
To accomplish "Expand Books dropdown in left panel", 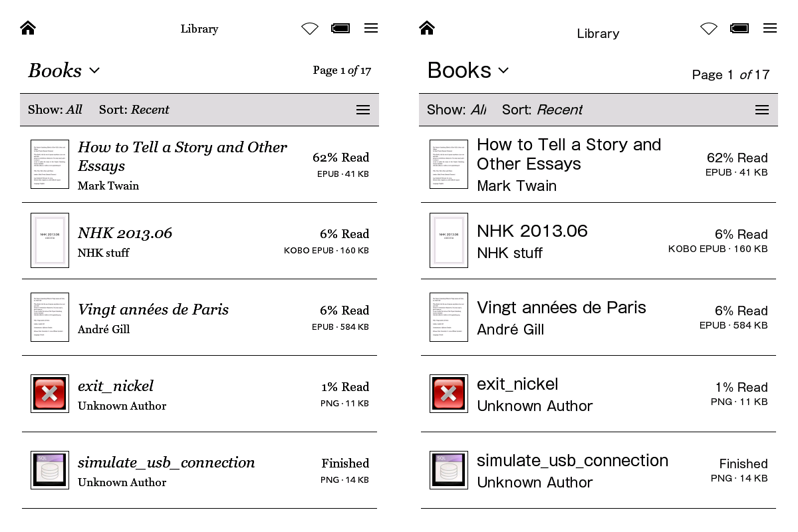I will click(x=65, y=70).
